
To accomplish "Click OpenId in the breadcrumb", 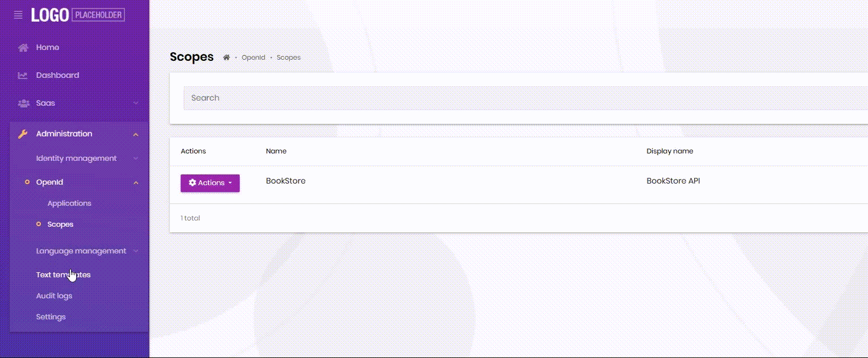I will 253,57.
